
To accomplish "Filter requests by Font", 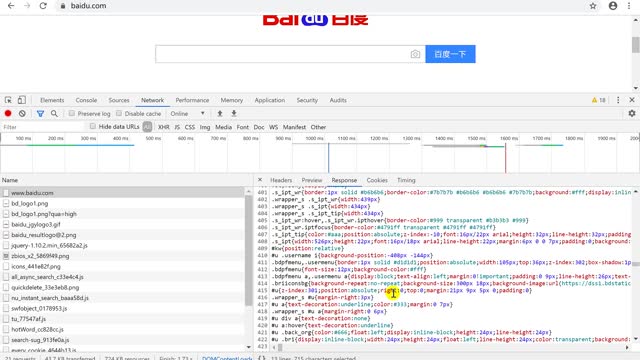I will click(x=242, y=127).
